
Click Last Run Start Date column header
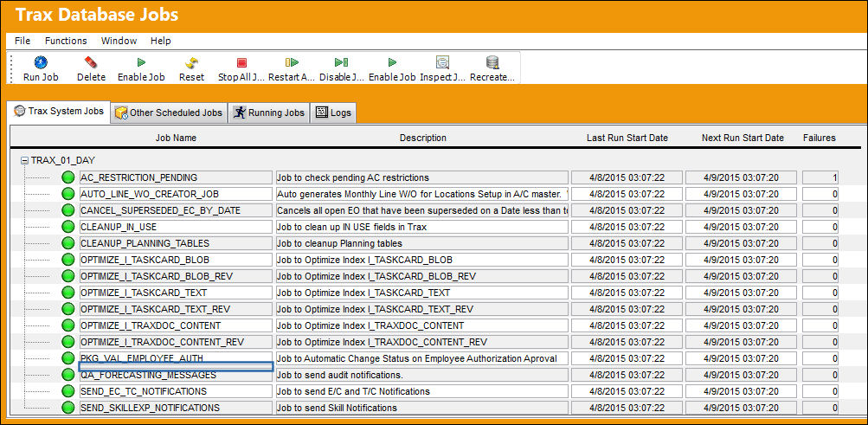coord(627,138)
